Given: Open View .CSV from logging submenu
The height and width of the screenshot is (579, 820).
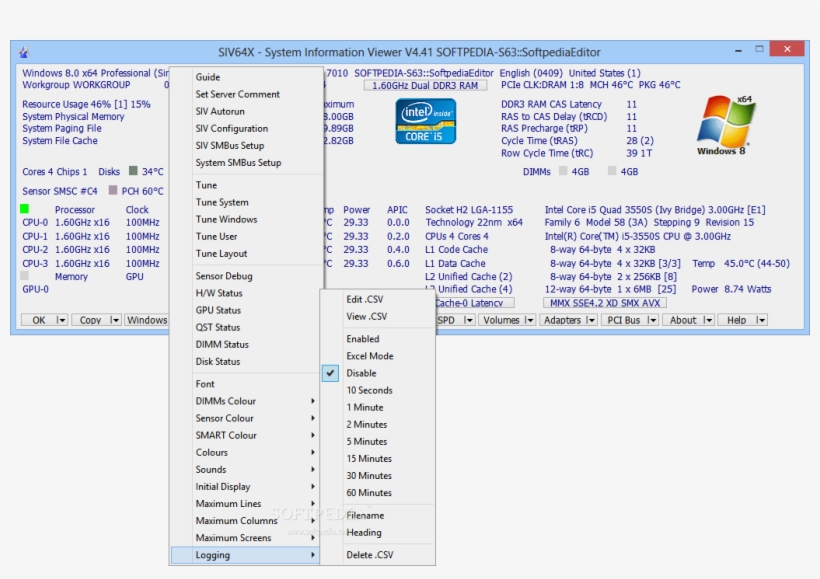Looking at the screenshot, I should (x=378, y=316).
